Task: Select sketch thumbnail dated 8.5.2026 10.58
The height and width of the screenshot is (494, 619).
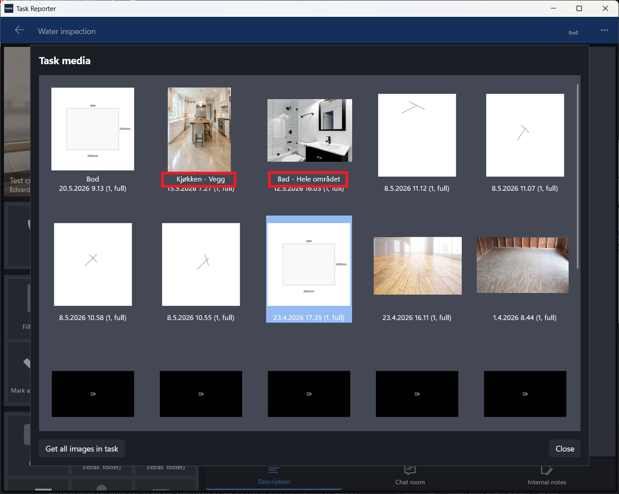Action: (x=93, y=264)
